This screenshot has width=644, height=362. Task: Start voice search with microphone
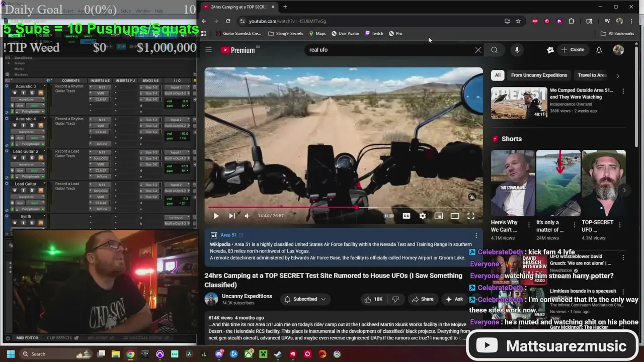point(517,50)
